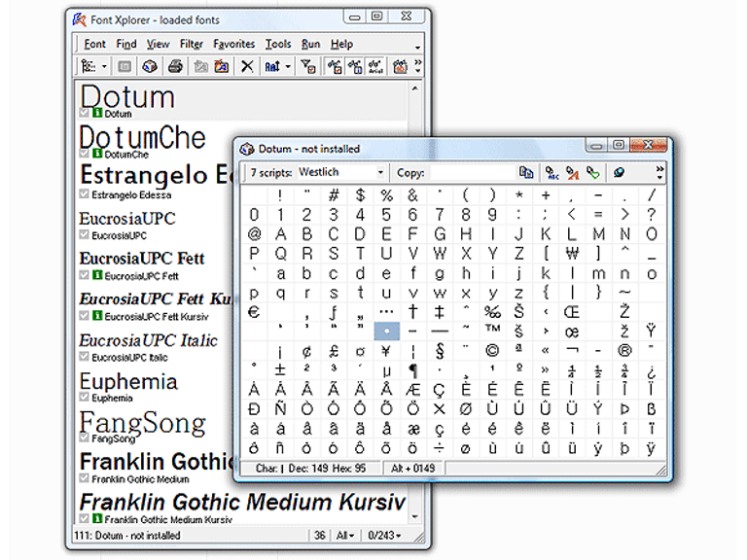Toggle the EucrosiaUPC regular checkbox
Image resolution: width=747 pixels, height=560 pixels.
85,234
